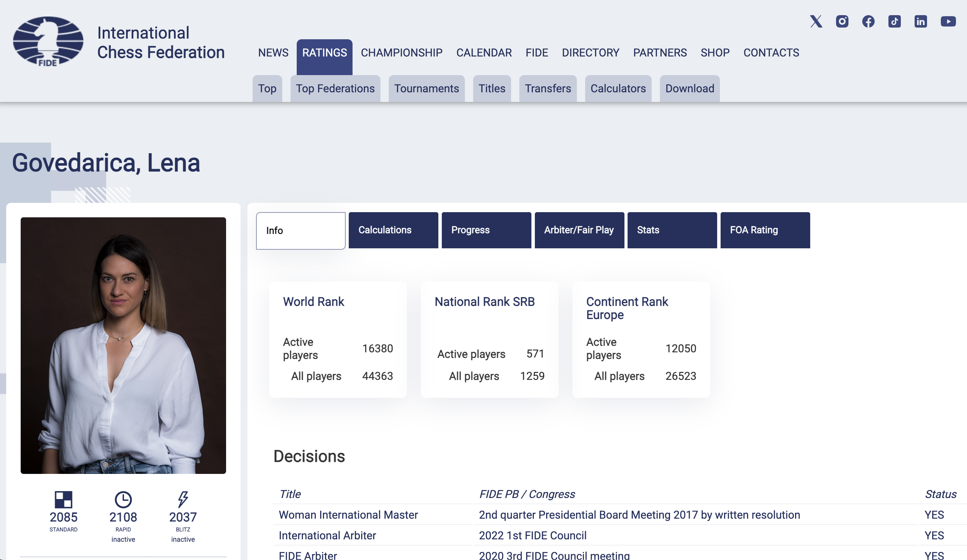The width and height of the screenshot is (967, 560).
Task: Click the rapid rating clock icon
Action: click(123, 500)
